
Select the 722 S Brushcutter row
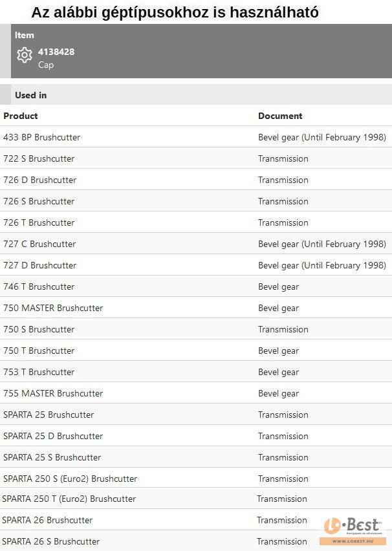[39, 158]
